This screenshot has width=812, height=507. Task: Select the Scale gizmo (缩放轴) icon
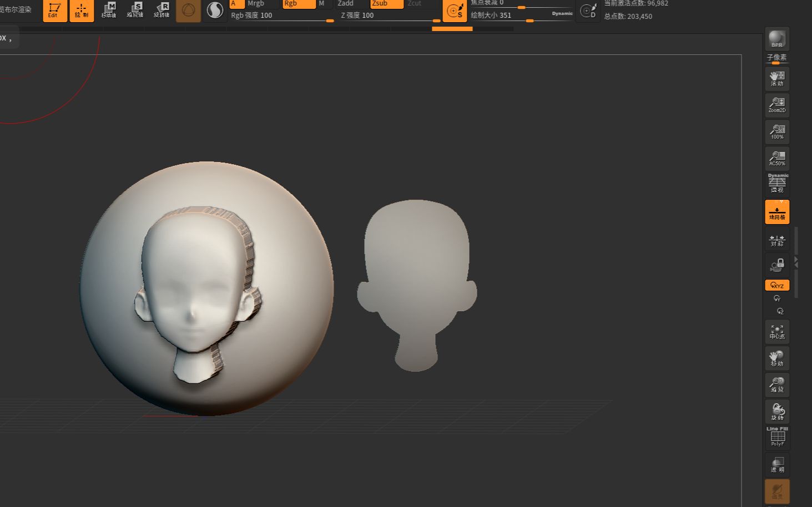[136, 11]
